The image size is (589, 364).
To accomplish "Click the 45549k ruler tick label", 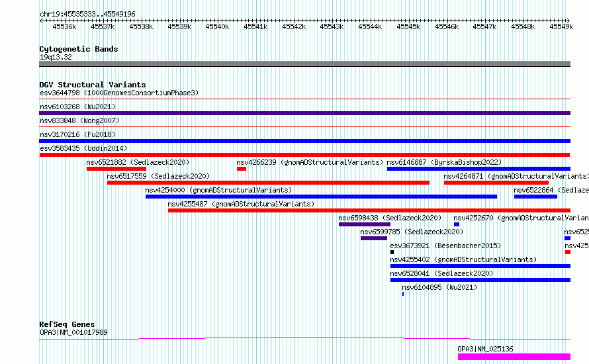I will [561, 26].
